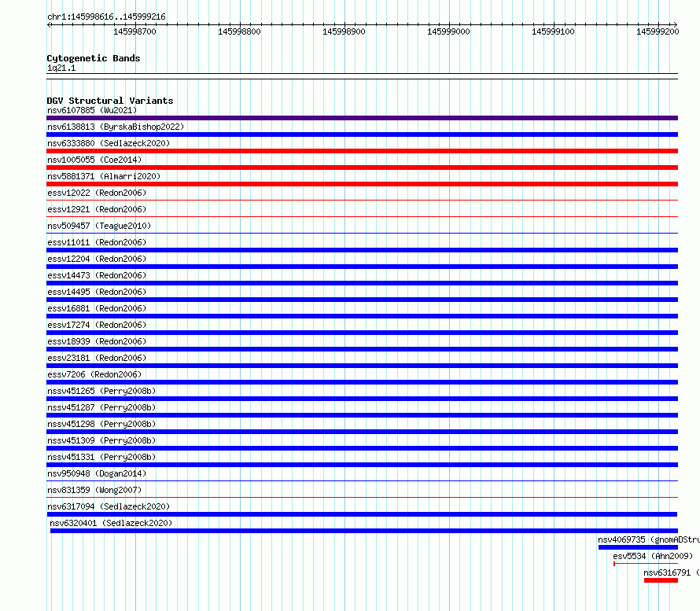This screenshot has height=611, width=700.
Task: Open nssv451298 (Perry2008b) label
Action: point(101,424)
